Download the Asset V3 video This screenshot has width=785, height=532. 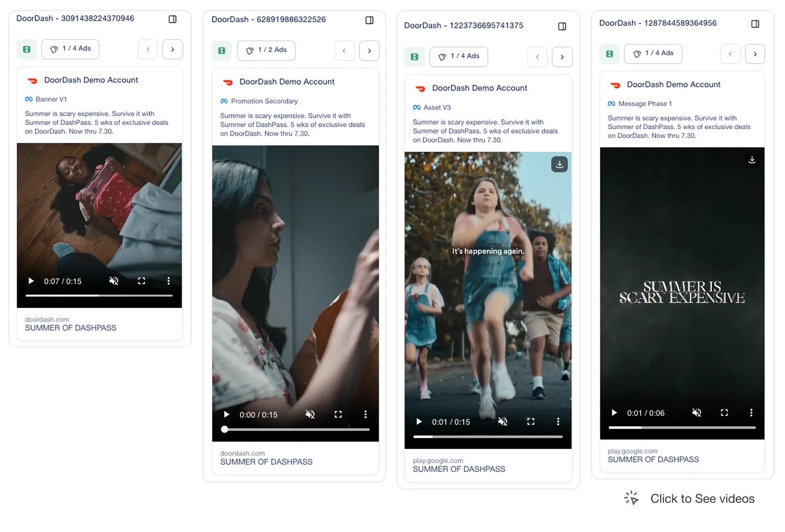coord(559,165)
